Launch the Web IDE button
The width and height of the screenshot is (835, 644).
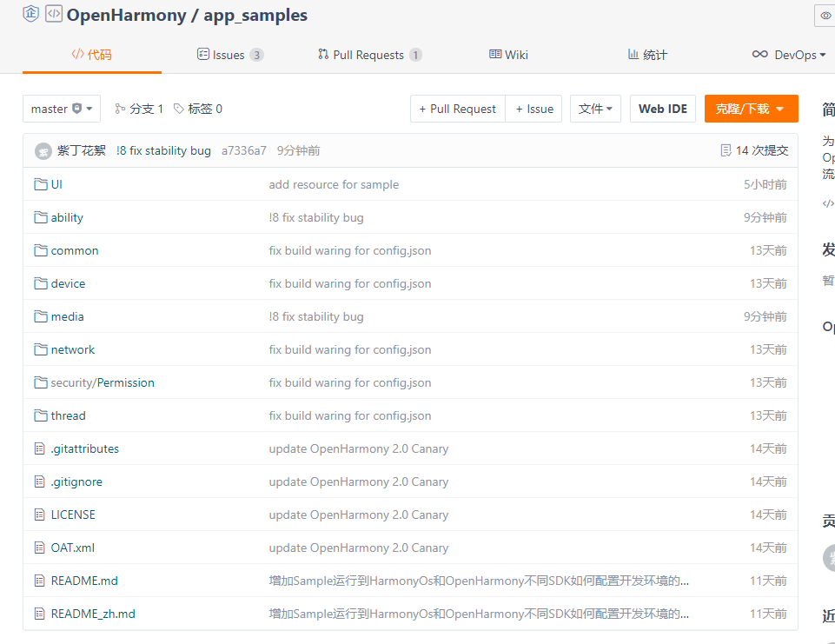[662, 109]
